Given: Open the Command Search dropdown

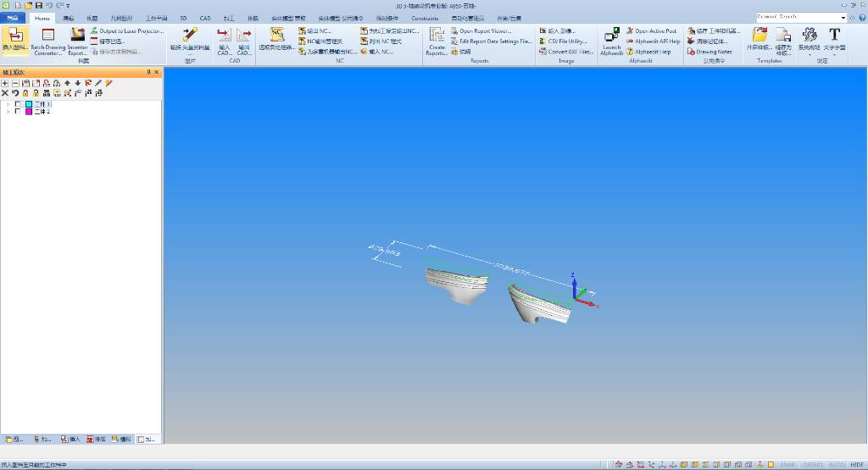Looking at the screenshot, I should tap(843, 17).
